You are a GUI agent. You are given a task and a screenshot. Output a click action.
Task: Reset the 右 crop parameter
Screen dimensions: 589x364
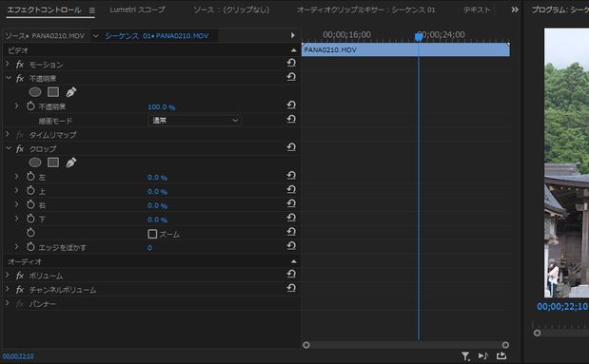tap(291, 203)
